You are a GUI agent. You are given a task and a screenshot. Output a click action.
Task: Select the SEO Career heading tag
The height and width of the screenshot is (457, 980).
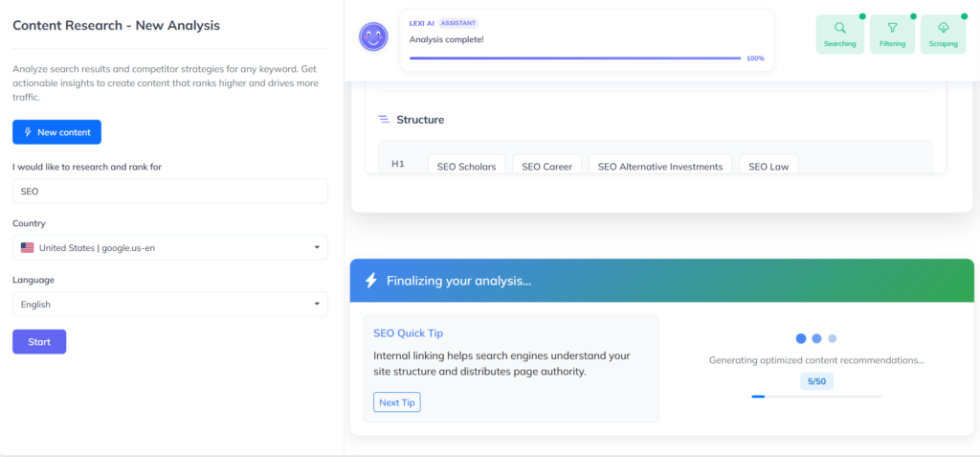[x=546, y=166]
